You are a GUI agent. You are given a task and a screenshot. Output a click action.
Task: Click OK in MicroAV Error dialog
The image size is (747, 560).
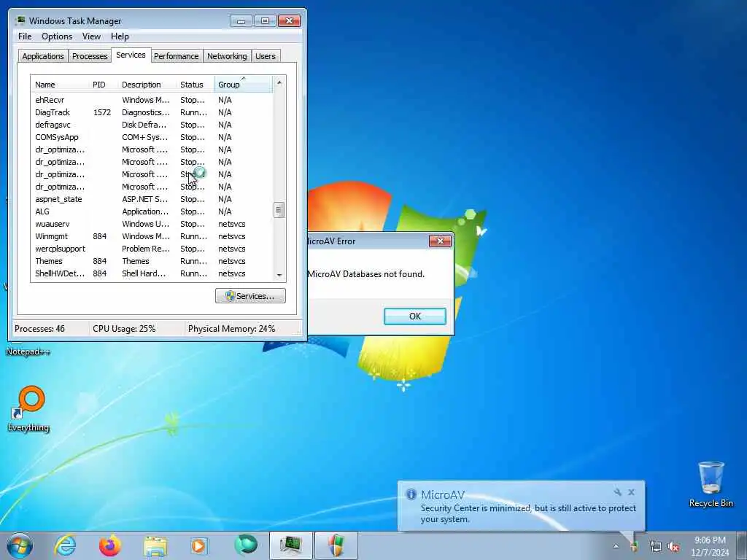415,316
